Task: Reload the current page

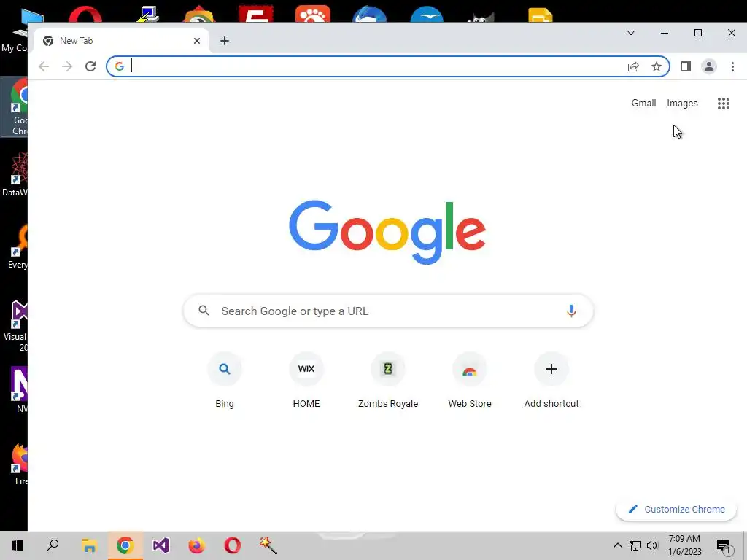Action: coord(90,66)
